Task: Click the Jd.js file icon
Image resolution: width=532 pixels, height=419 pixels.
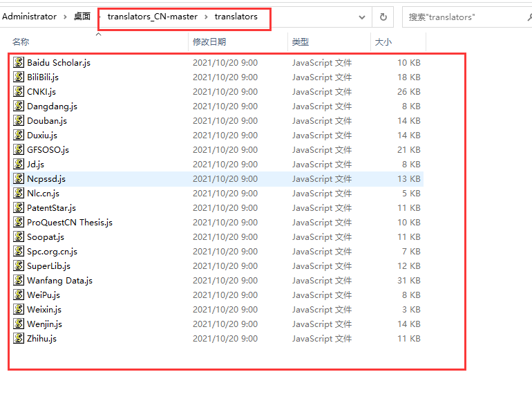Action: (19, 164)
